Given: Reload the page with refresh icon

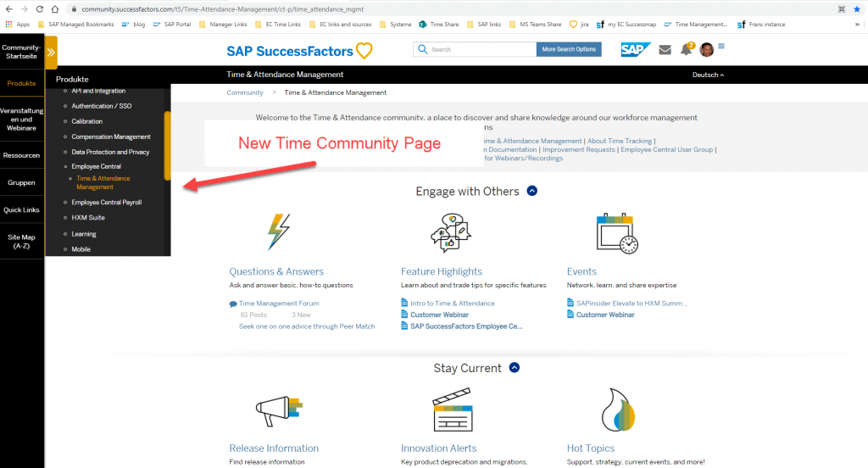Looking at the screenshot, I should coord(39,8).
